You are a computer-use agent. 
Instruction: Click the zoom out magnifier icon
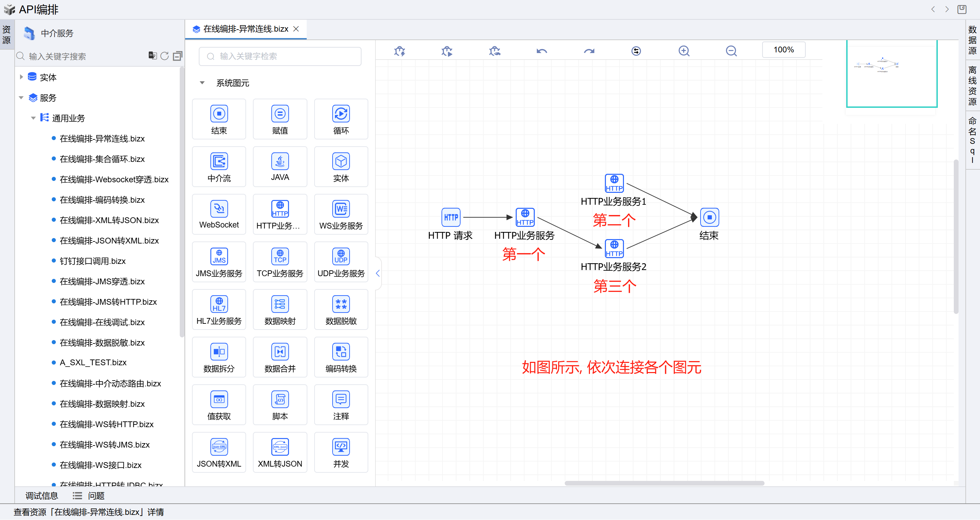tap(731, 51)
